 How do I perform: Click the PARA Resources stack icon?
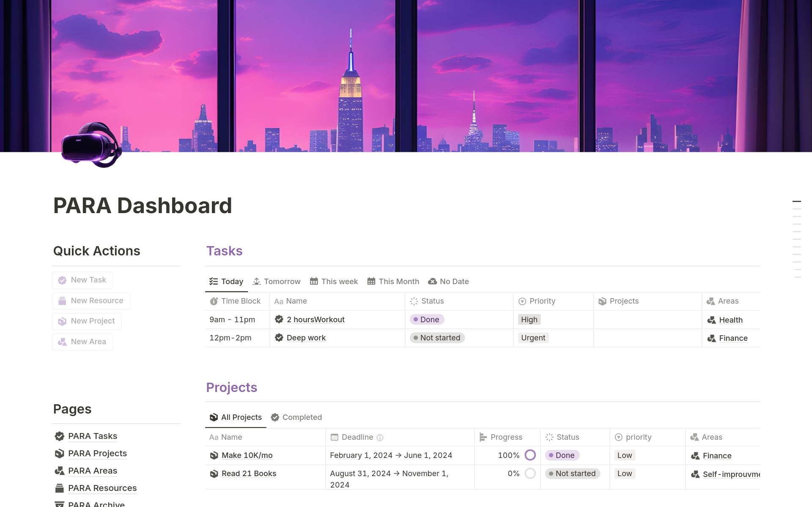pyautogui.click(x=60, y=488)
